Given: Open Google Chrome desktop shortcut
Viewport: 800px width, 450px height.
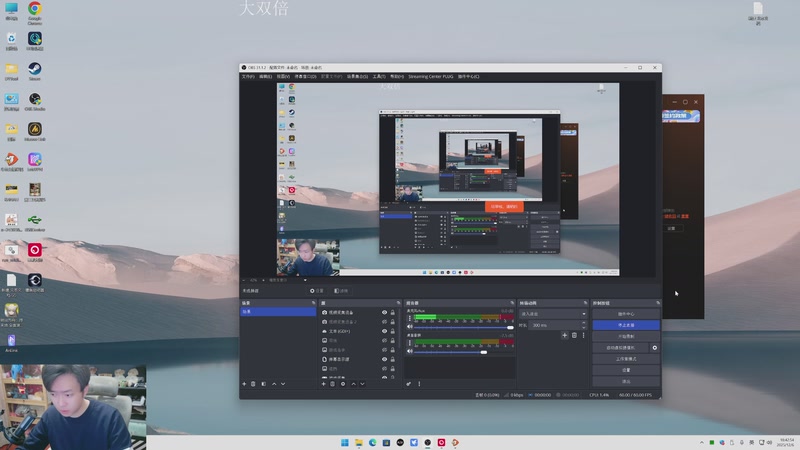Looking at the screenshot, I should (35, 13).
